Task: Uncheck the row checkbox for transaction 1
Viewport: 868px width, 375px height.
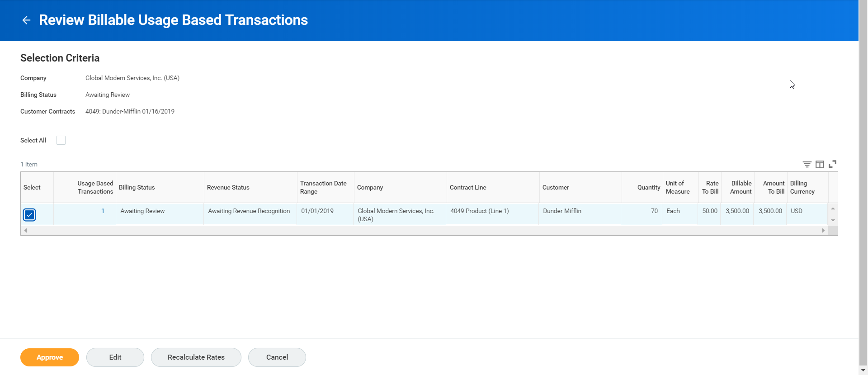Action: coord(29,214)
